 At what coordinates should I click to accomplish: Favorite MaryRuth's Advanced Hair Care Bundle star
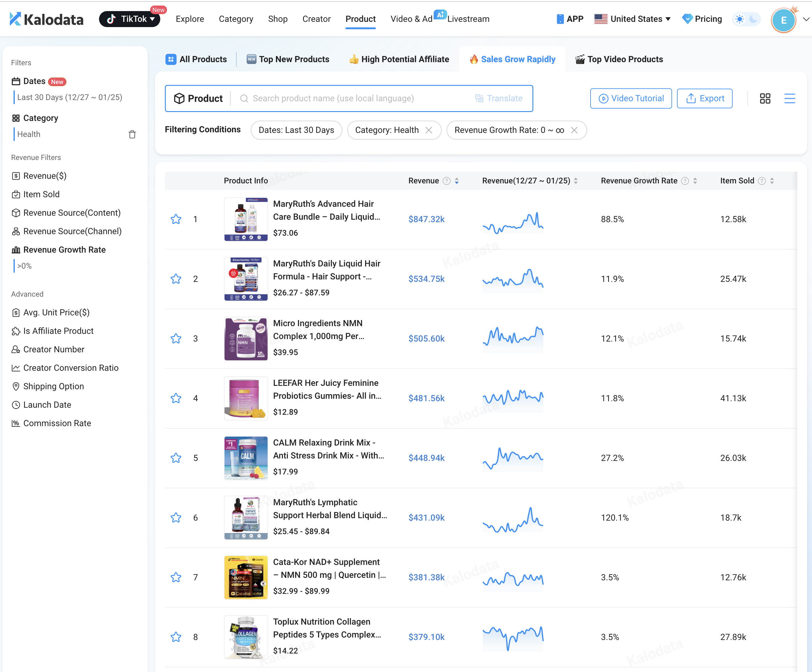pyautogui.click(x=176, y=219)
